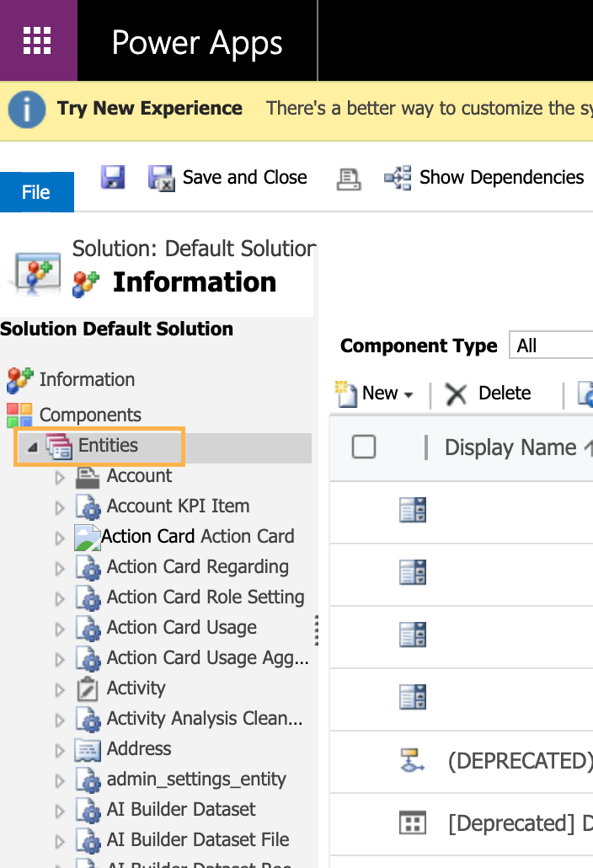
Task: Click the panel splitter drag handle
Action: (317, 629)
